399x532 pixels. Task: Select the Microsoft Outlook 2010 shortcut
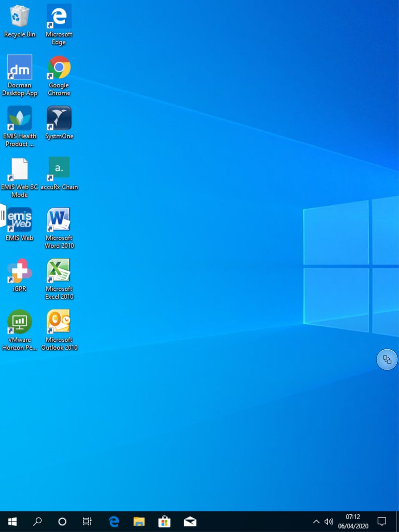59,331
